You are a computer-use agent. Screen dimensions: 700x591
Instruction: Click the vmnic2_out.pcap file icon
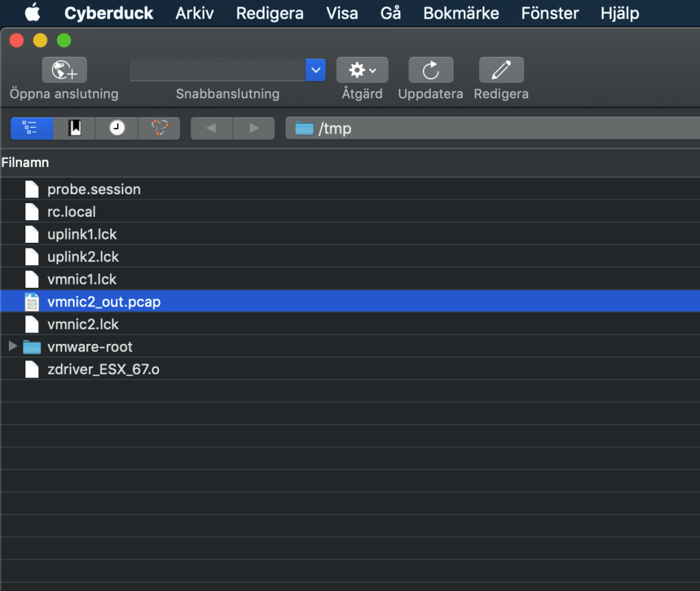pyautogui.click(x=31, y=302)
